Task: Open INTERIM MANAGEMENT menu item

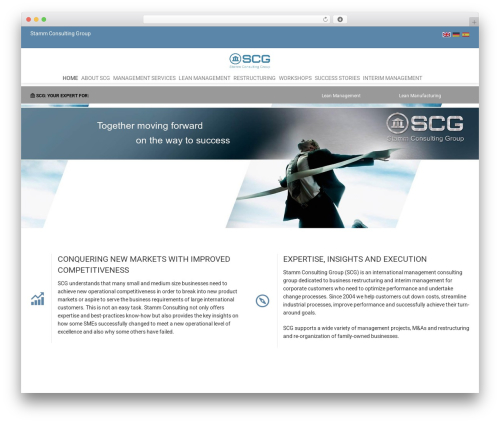Action: [x=392, y=78]
